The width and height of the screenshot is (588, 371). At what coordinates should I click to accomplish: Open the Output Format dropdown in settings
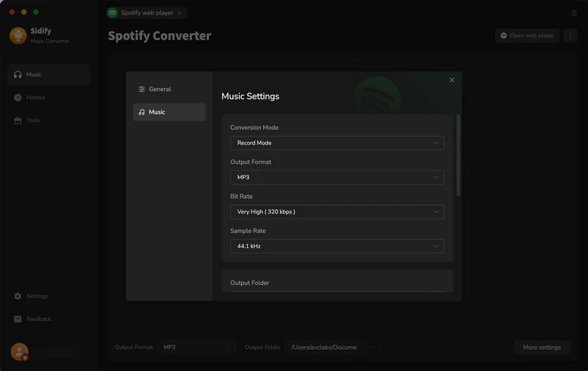click(337, 178)
